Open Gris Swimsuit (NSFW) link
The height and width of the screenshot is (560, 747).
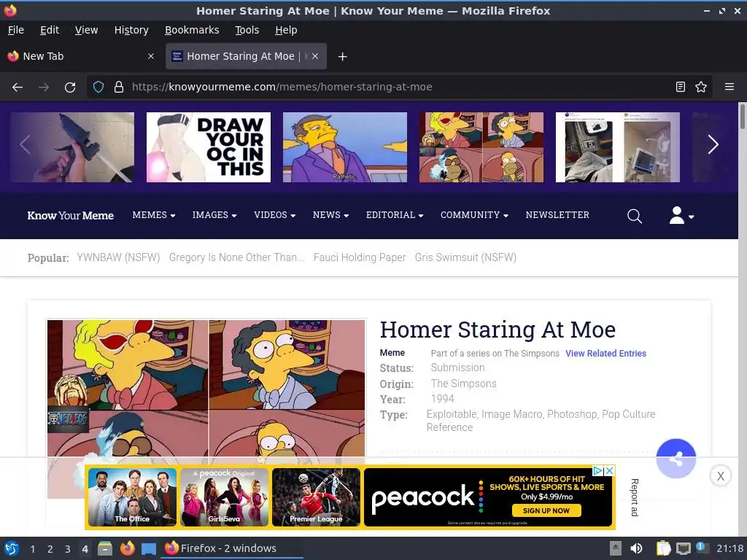point(465,257)
